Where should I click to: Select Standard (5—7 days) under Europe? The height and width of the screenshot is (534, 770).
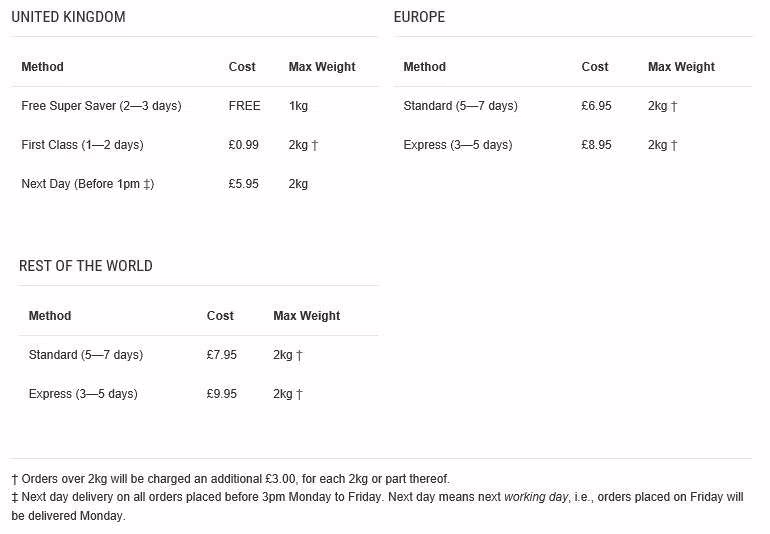click(x=460, y=106)
